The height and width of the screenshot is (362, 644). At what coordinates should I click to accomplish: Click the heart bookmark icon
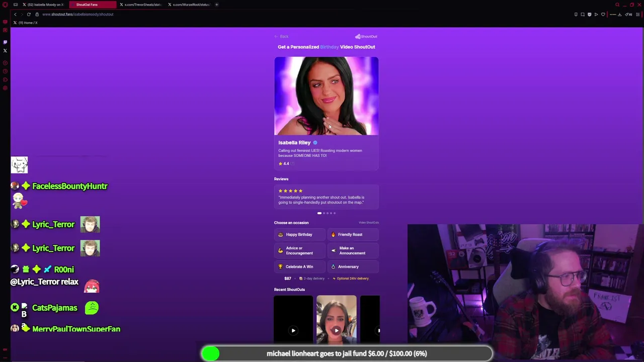[x=603, y=14]
